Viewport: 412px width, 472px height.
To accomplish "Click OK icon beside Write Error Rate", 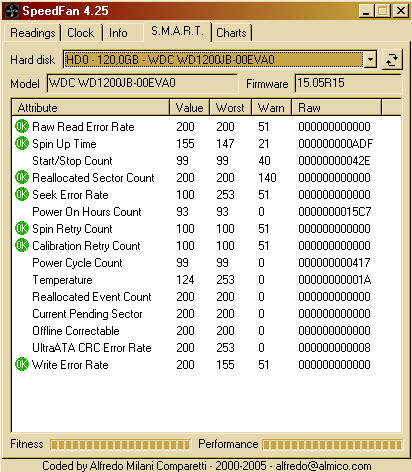I will click(x=22, y=365).
